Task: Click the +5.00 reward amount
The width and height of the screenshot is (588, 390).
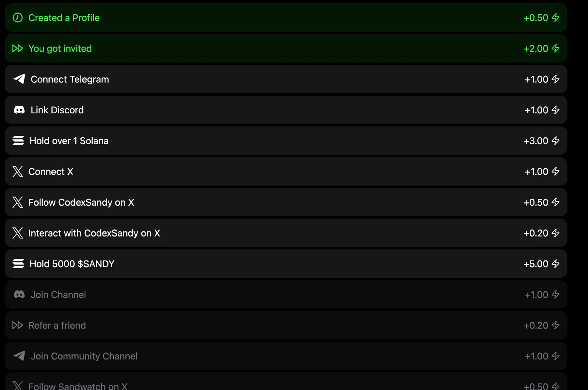Action: point(536,264)
